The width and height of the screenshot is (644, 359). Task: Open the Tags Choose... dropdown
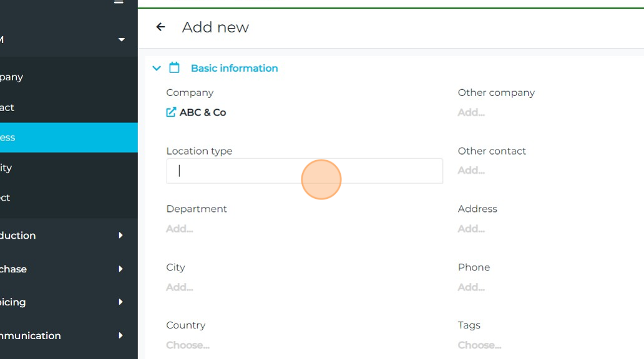pos(479,345)
